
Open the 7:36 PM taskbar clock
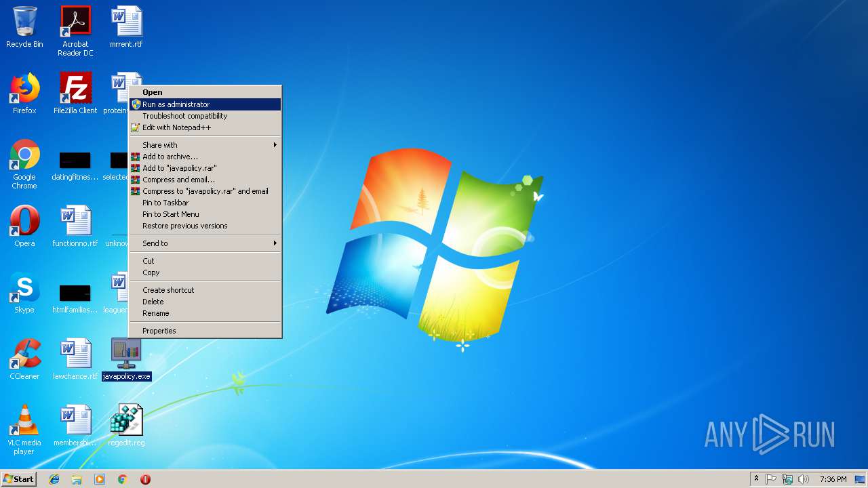point(833,479)
